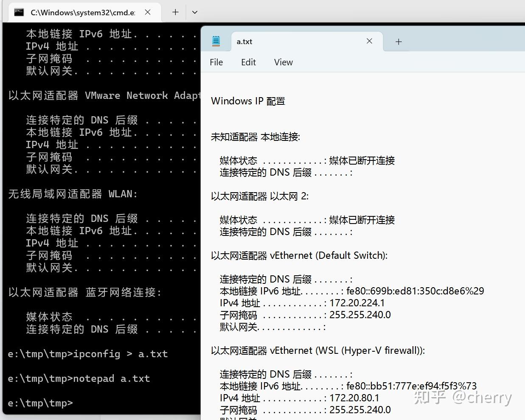The height and width of the screenshot is (420, 525).
Task: Click 'VMware Network Adapter' line in terminal
Action: pos(104,96)
